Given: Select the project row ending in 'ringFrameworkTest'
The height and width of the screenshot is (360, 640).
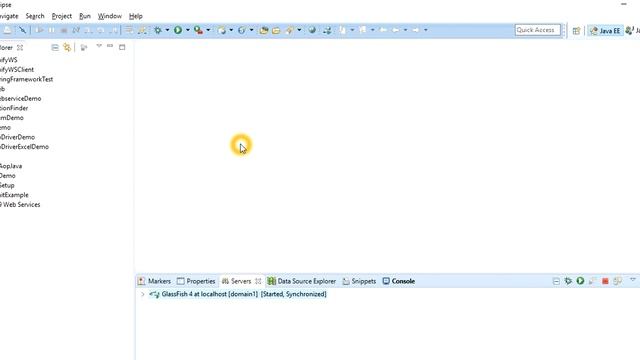Looking at the screenshot, I should (27, 79).
